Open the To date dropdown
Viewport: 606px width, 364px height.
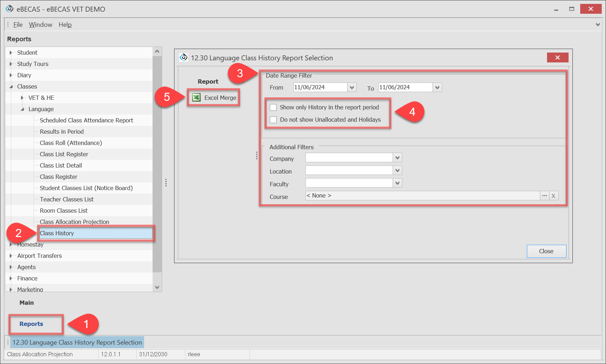(437, 87)
